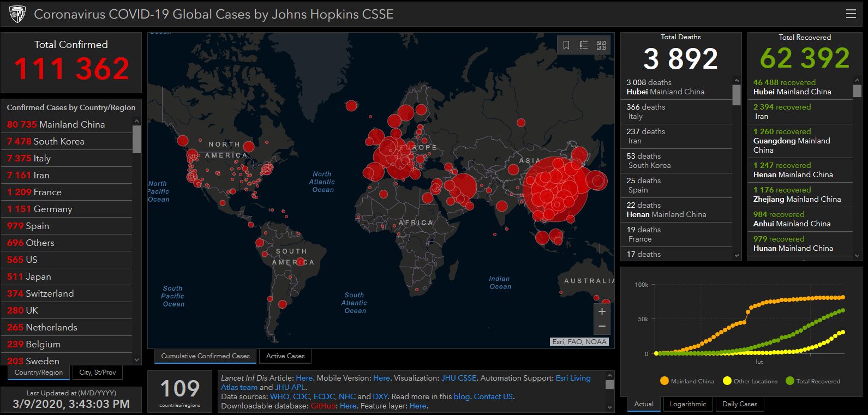
Task: Select 7 161 Iran row
Action: (x=67, y=175)
